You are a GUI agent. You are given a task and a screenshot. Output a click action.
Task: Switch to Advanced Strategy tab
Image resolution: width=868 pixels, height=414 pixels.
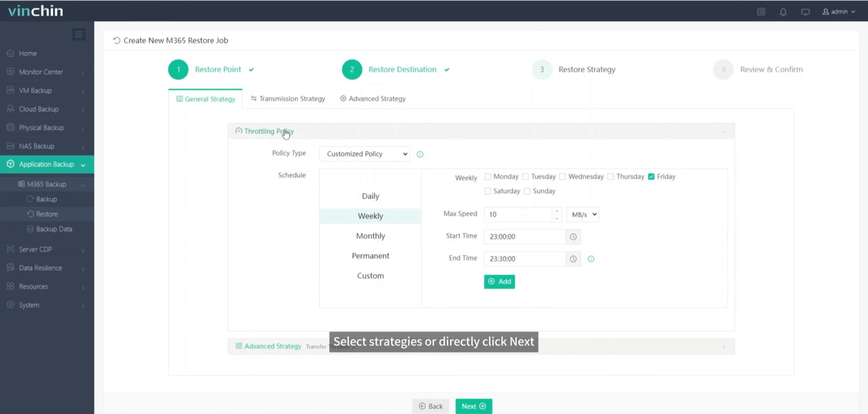click(373, 99)
